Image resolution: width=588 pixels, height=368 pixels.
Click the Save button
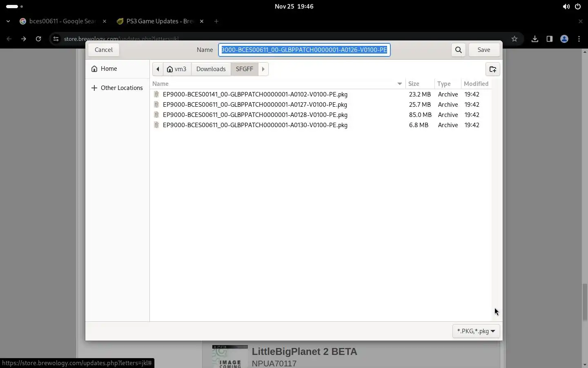484,50
